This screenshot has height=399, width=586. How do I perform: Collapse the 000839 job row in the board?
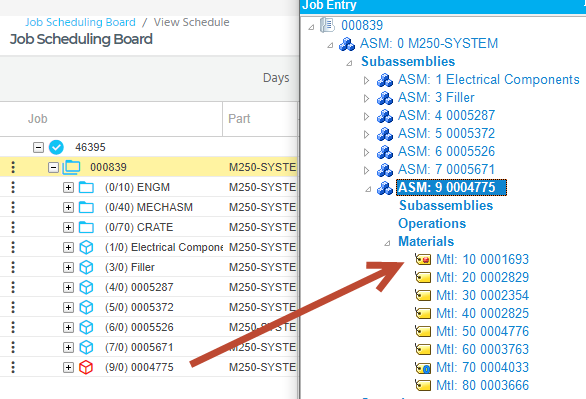53,167
